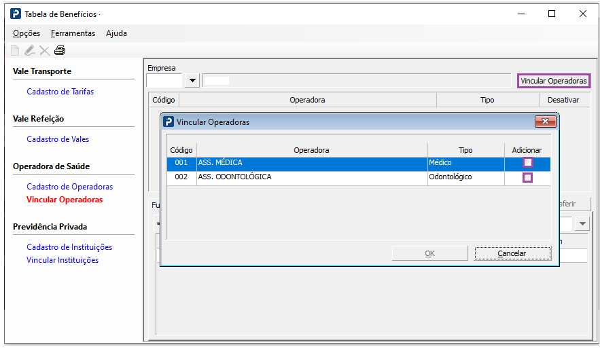Minimize the Tabela de Benefícios window

pos(521,14)
